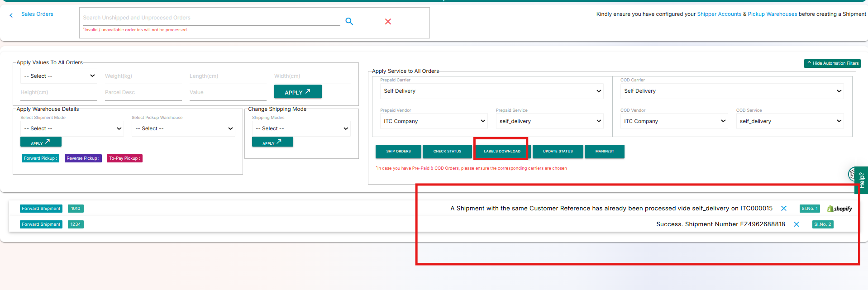The width and height of the screenshot is (868, 290).
Task: Open the Select Pickup Warehouse dropdown
Action: [183, 128]
